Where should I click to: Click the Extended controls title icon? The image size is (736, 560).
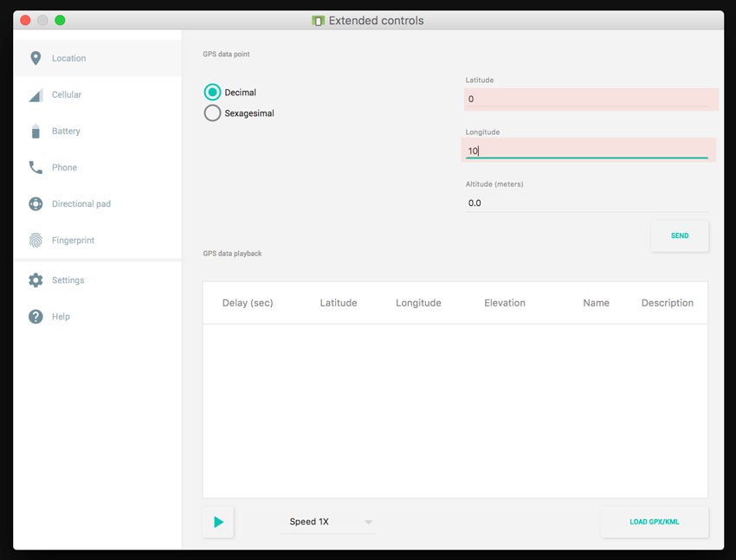[319, 21]
